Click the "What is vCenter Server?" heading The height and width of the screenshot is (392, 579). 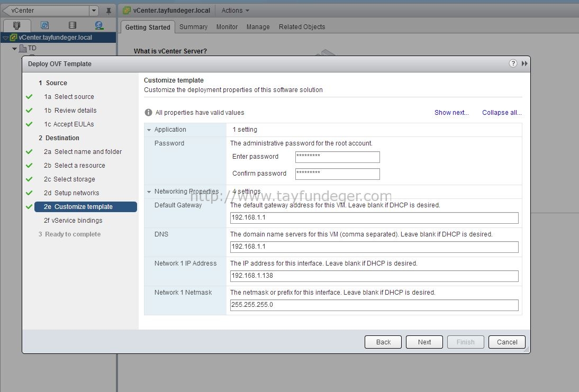170,51
